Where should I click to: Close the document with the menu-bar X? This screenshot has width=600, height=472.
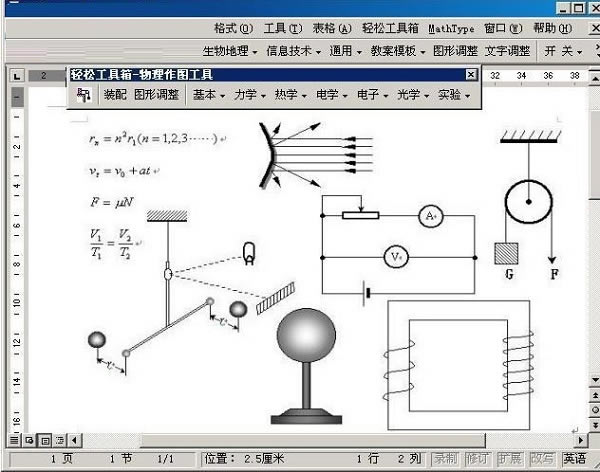pyautogui.click(x=595, y=28)
